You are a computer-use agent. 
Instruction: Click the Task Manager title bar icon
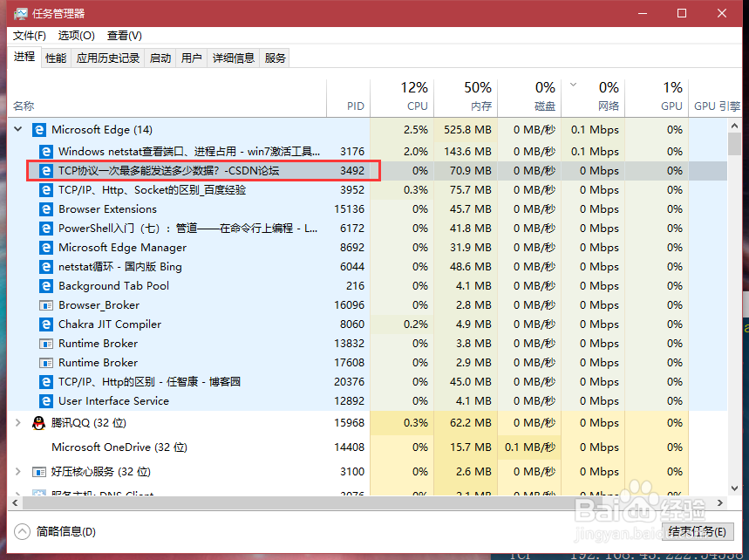[x=21, y=13]
